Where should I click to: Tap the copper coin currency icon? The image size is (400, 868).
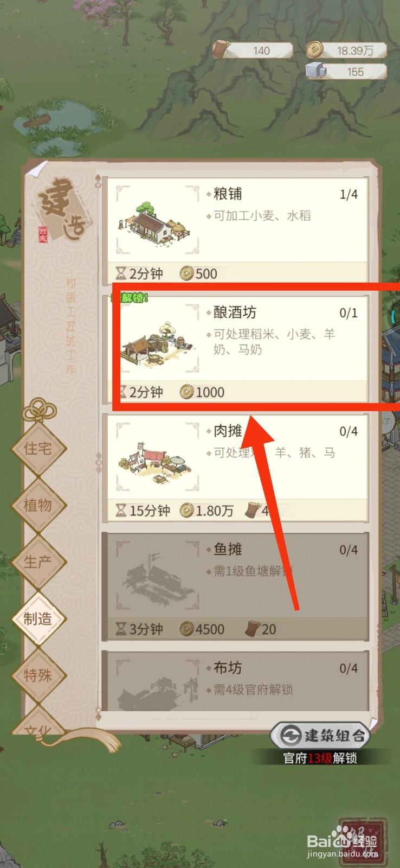(x=313, y=50)
